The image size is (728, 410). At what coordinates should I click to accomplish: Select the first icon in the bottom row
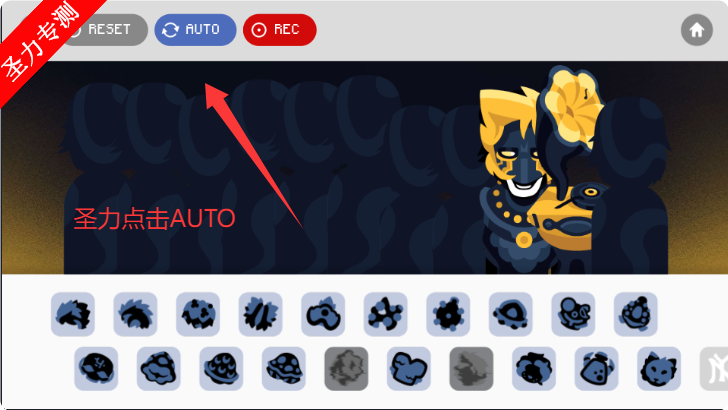pos(96,369)
